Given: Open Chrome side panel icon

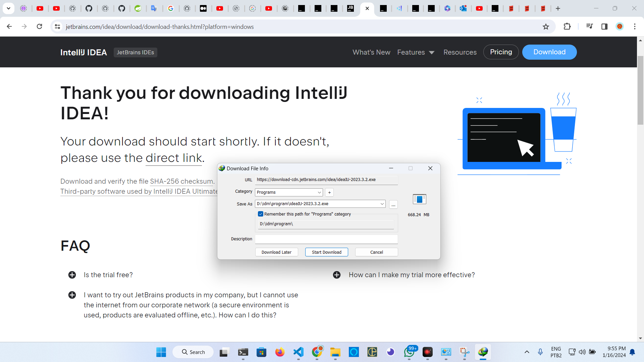Looking at the screenshot, I should (x=604, y=26).
